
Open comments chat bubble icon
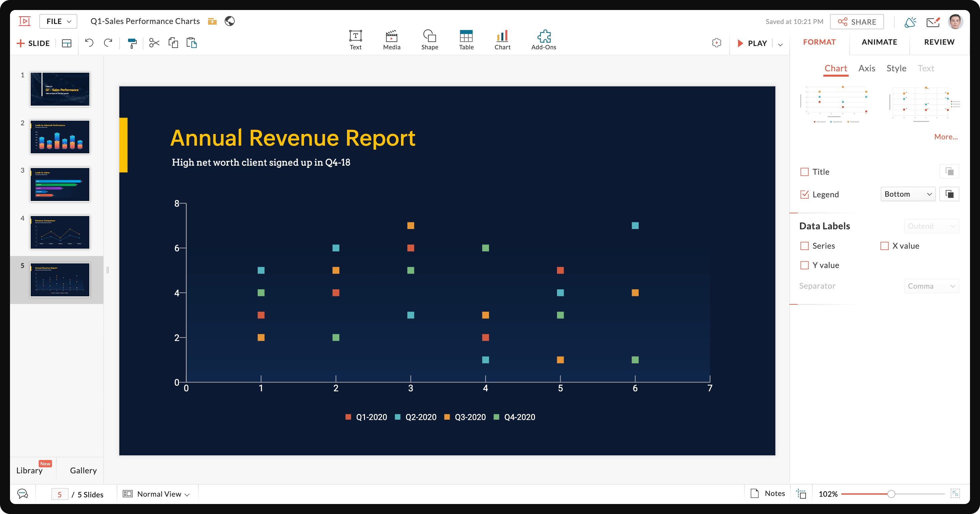click(x=23, y=494)
